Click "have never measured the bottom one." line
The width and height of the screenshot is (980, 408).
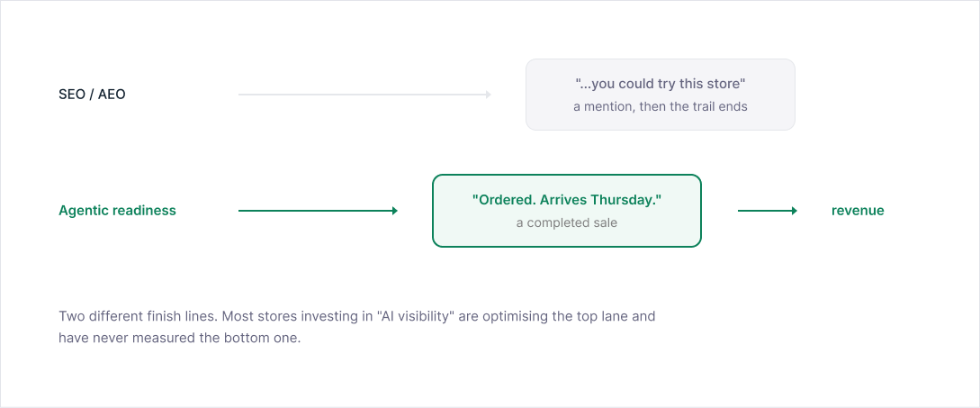pyautogui.click(x=180, y=339)
